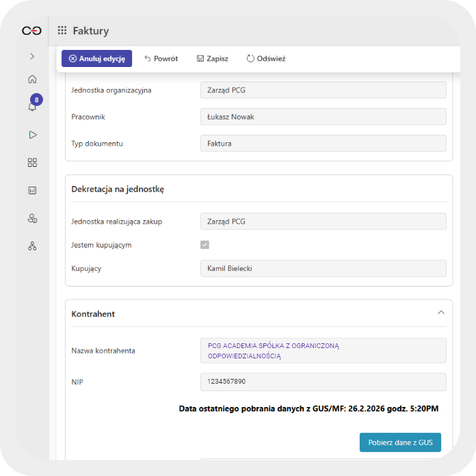
Task: Toggle the Jestem kupującym checkbox
Action: tap(204, 245)
